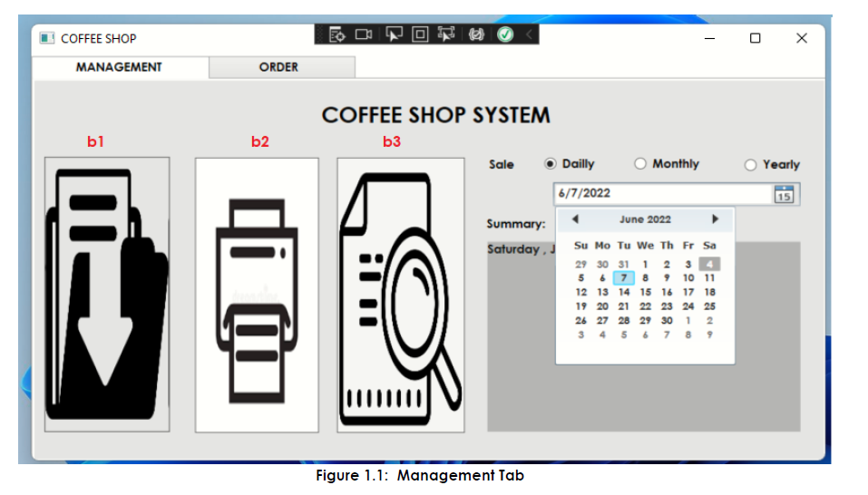Click the COFFEE SHOP SYSTEM heading
868x495 pixels.
coord(436,115)
